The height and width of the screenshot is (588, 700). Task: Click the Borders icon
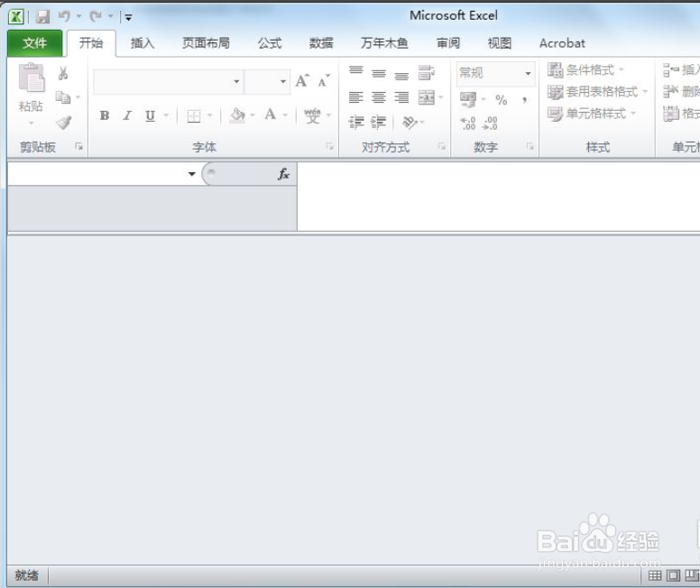(194, 116)
